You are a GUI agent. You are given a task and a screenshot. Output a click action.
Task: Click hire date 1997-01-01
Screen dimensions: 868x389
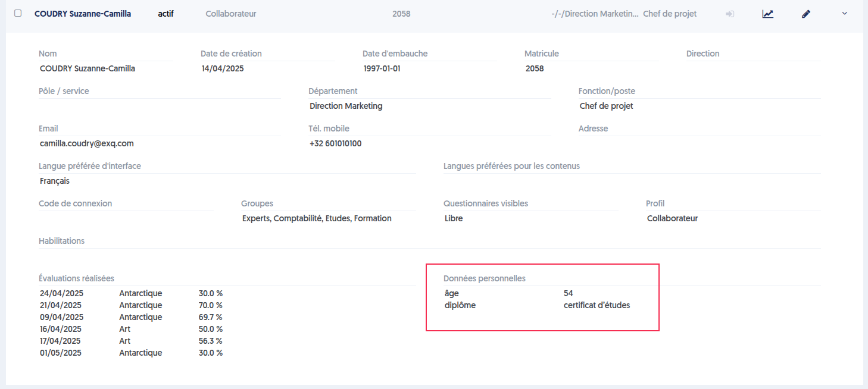tap(382, 68)
